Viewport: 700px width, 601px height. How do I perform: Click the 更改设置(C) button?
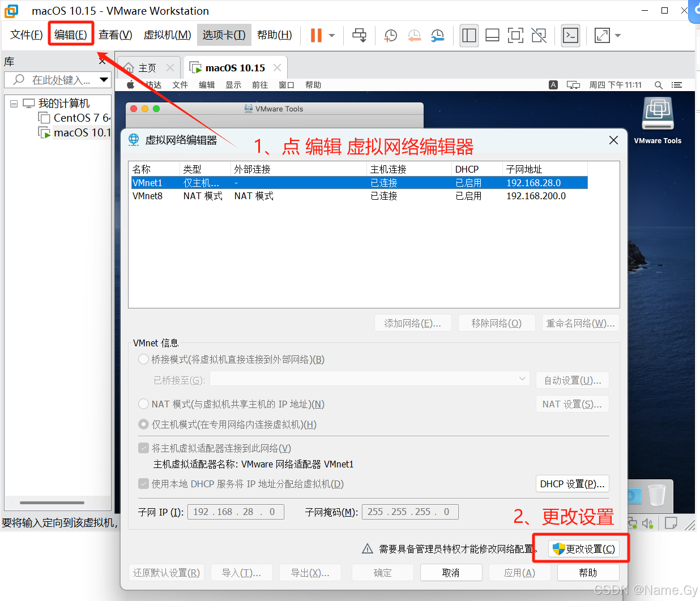[x=583, y=549]
